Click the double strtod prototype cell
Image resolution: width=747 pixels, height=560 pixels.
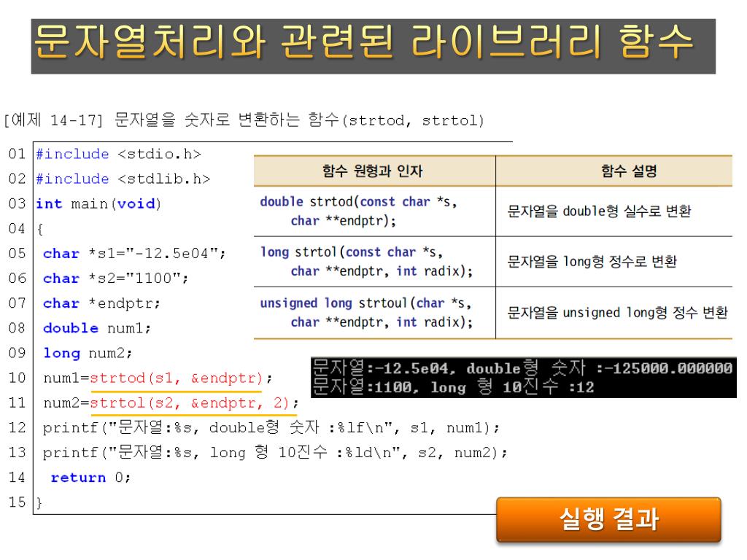point(374,211)
